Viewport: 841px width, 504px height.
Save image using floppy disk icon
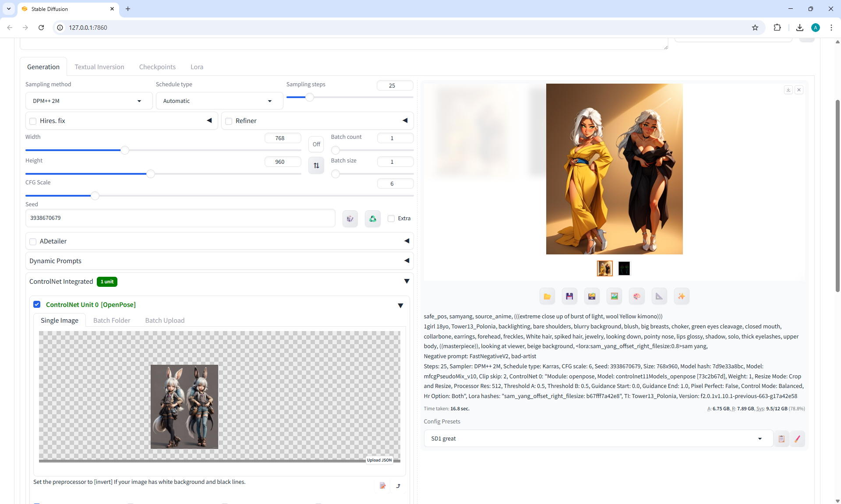click(569, 296)
